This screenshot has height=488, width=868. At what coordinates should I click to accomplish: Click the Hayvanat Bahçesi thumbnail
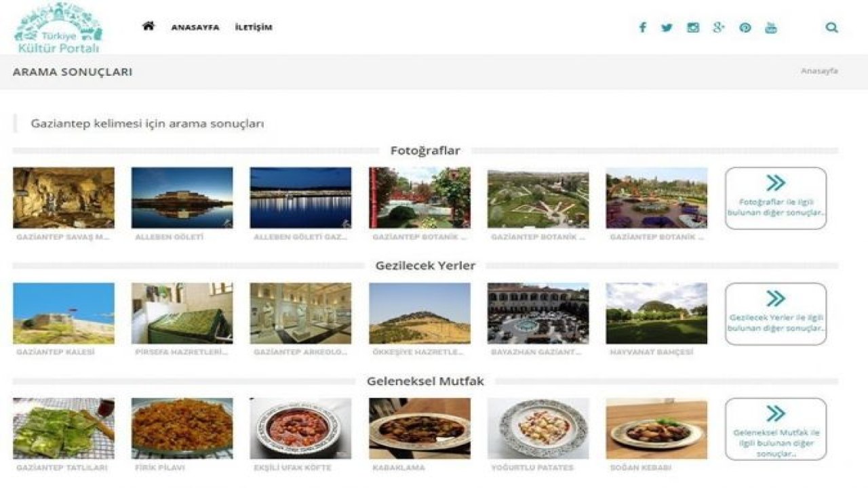coord(658,313)
